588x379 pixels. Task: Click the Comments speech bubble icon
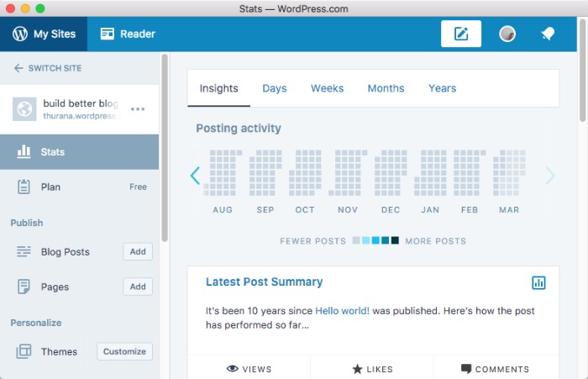coord(466,369)
